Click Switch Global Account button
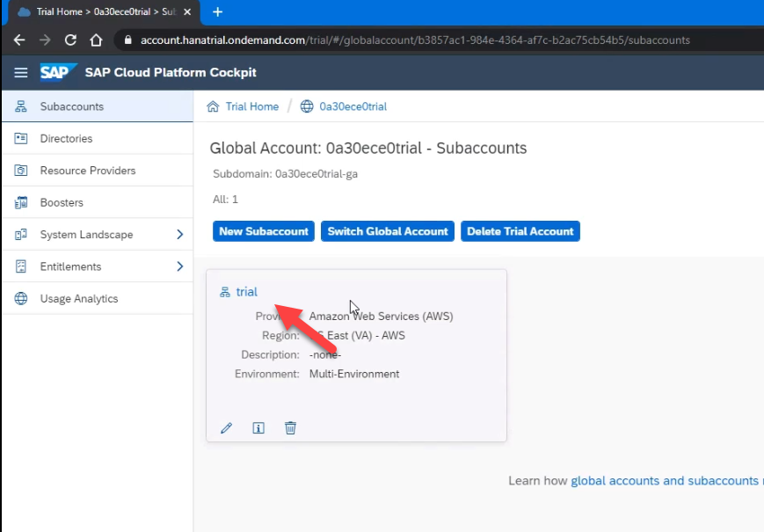This screenshot has height=532, width=764. coord(388,231)
